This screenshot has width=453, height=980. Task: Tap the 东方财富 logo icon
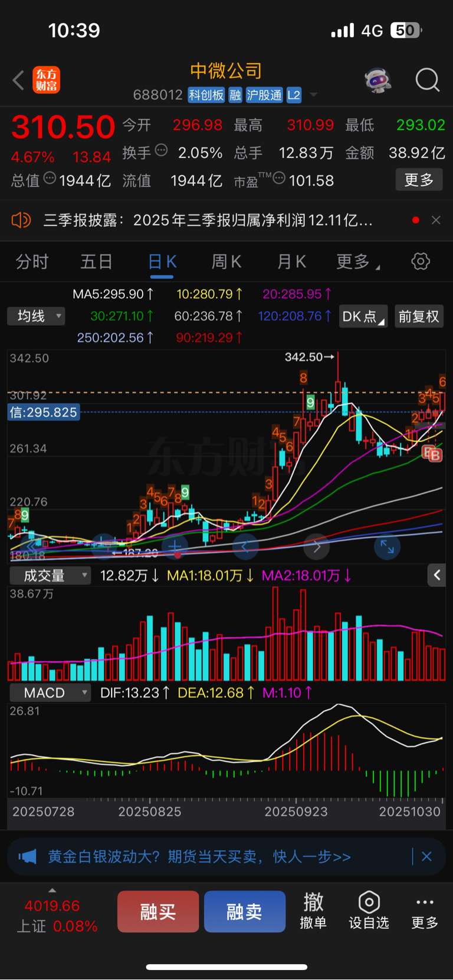tap(46, 80)
